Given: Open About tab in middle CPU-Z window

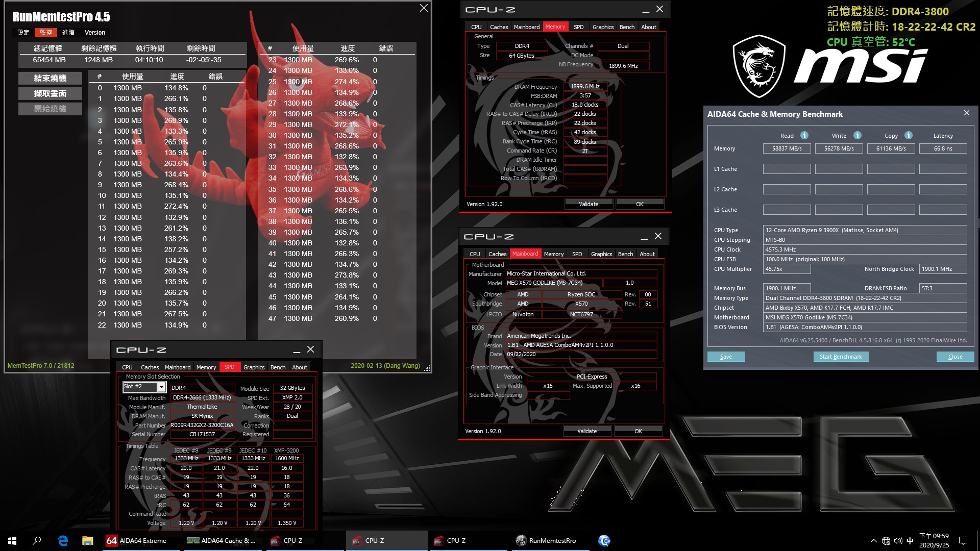Looking at the screenshot, I should click(x=647, y=254).
